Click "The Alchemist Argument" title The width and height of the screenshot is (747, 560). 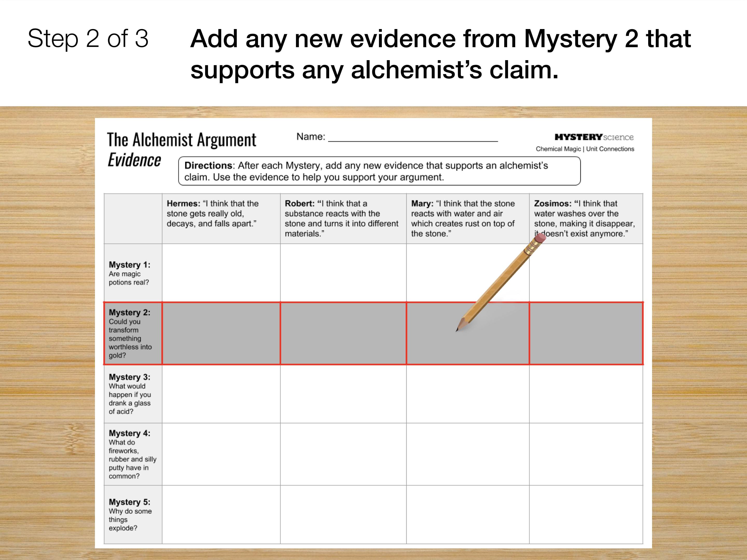tap(182, 140)
